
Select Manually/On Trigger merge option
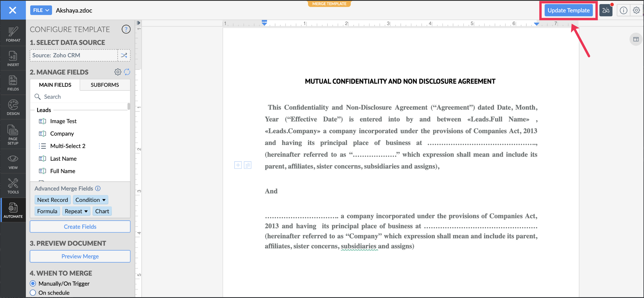click(x=33, y=284)
